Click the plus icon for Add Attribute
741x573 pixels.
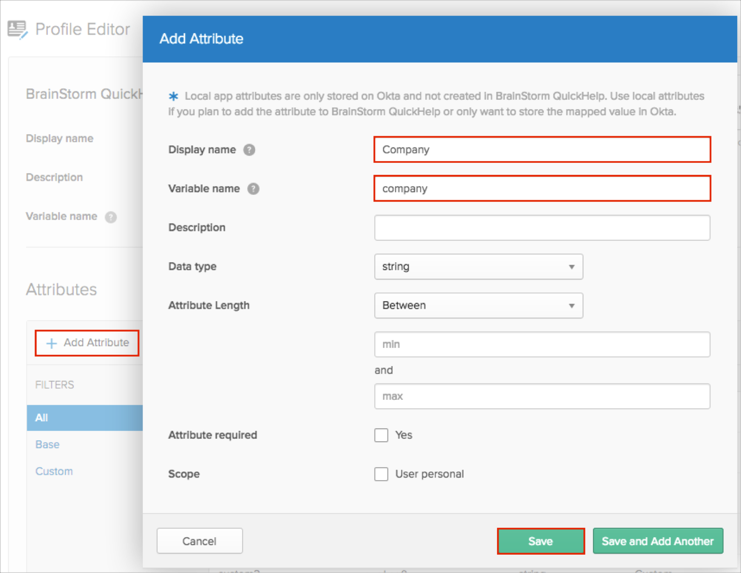point(51,343)
